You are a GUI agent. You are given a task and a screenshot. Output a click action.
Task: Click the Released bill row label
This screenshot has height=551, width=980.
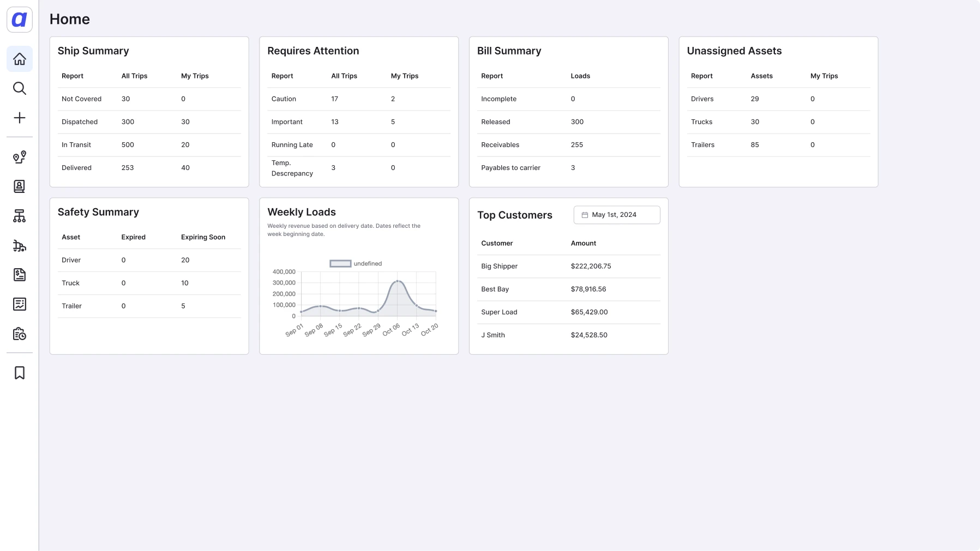(496, 122)
